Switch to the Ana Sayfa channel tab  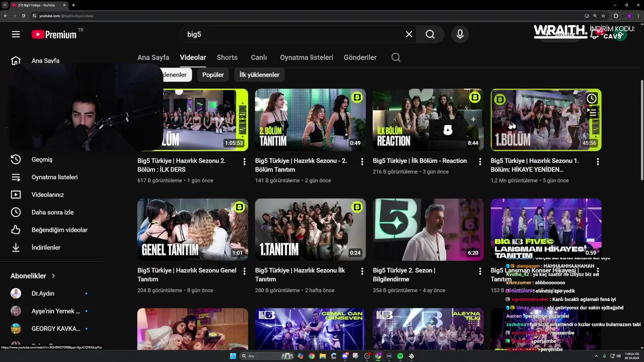tap(153, 57)
